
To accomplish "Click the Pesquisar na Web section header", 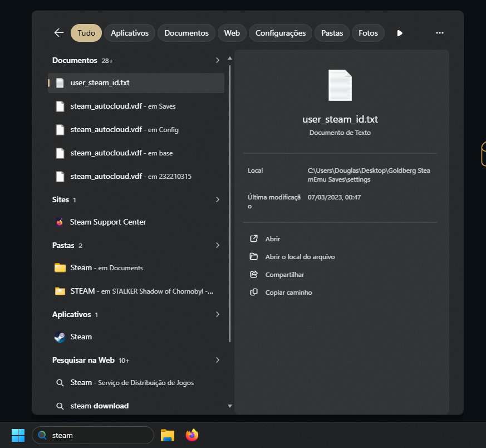I will (x=84, y=360).
